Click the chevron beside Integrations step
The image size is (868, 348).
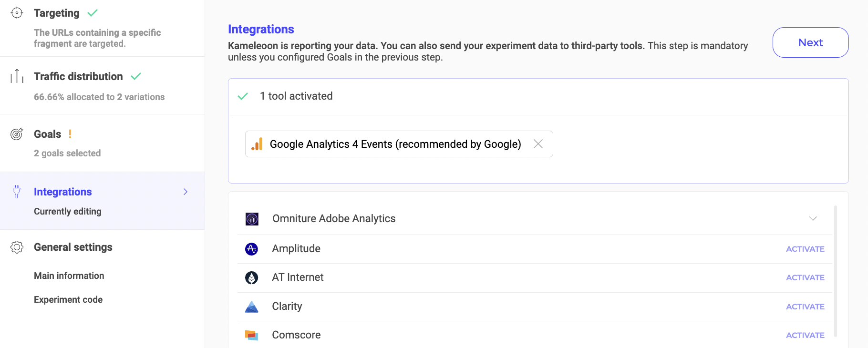(186, 192)
